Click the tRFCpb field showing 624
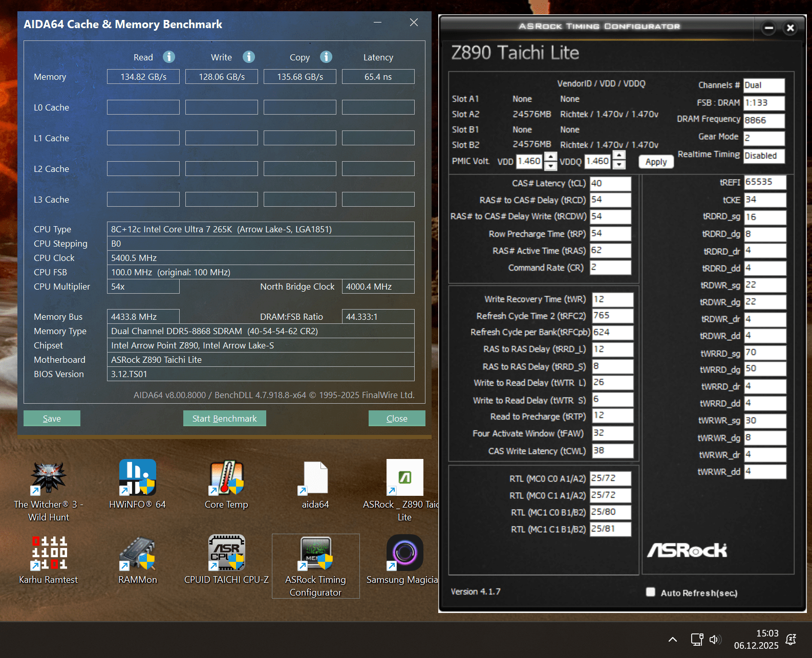The width and height of the screenshot is (812, 658). click(613, 333)
